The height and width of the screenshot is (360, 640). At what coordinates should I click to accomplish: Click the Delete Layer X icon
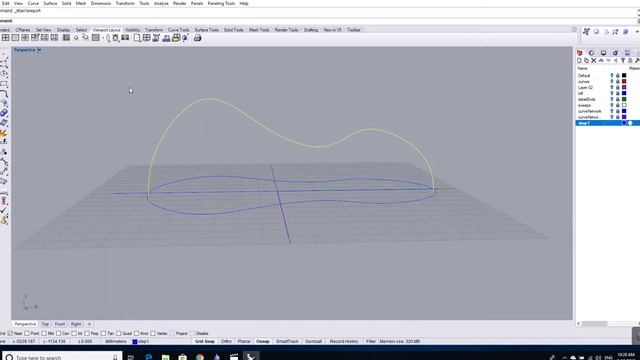click(594, 60)
